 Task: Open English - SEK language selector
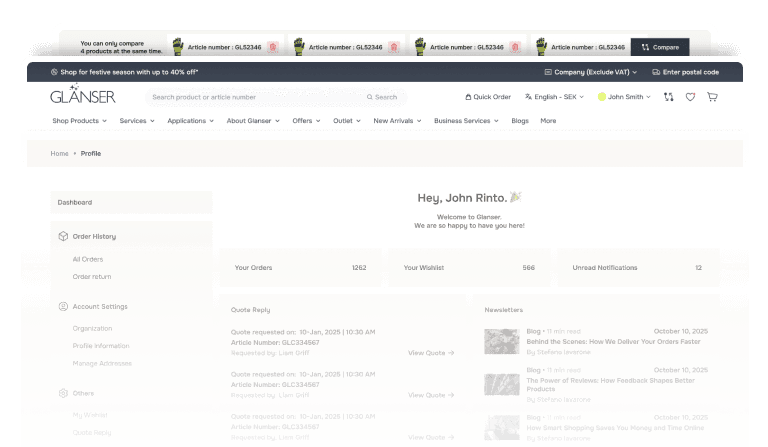554,97
